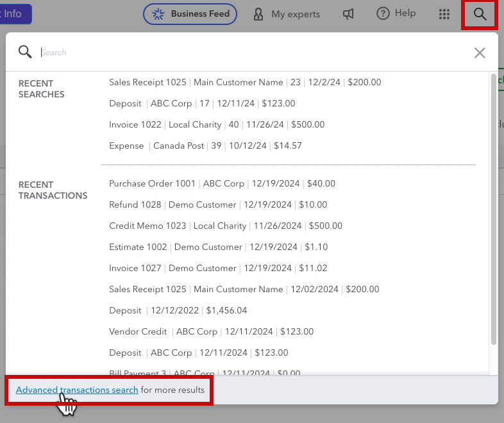Click the Info button in top left
This screenshot has height=423, width=504.
click(x=15, y=14)
